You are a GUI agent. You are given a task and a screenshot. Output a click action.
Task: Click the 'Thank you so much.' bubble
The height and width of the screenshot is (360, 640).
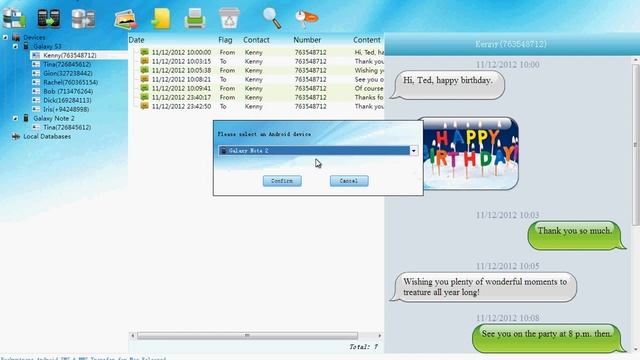point(576,235)
